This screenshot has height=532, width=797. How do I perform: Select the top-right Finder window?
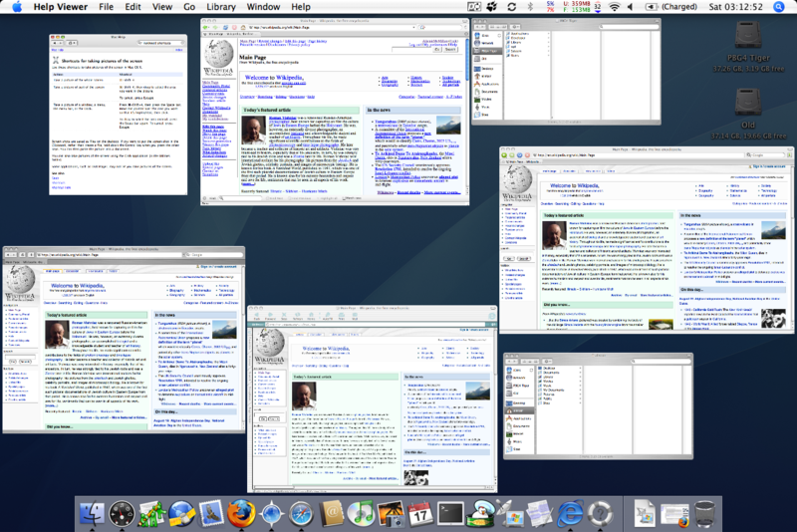[x=566, y=72]
